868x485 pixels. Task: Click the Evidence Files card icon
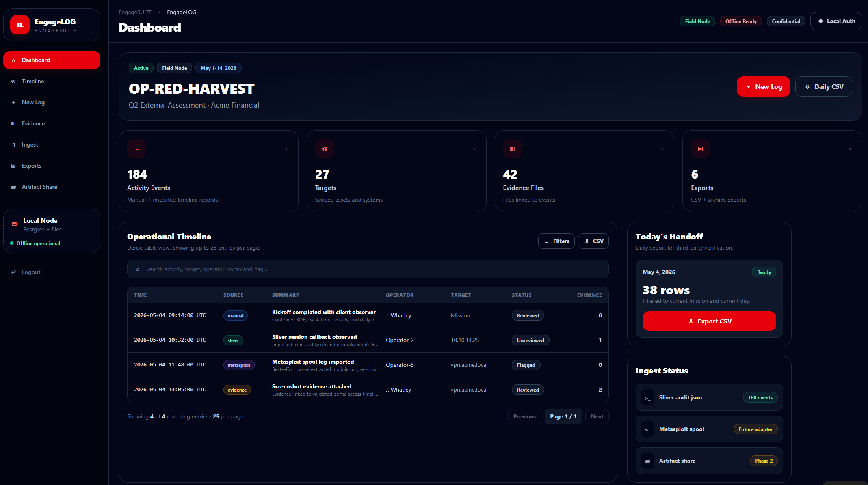pyautogui.click(x=513, y=149)
